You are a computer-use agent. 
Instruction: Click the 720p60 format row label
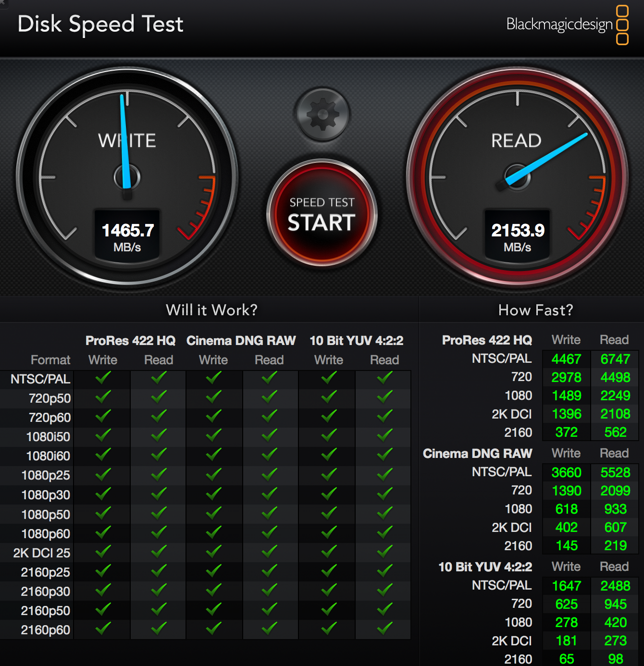click(50, 418)
